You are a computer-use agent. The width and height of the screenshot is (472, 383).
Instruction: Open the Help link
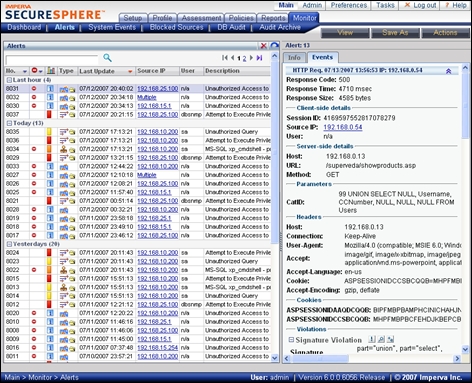[456, 5]
